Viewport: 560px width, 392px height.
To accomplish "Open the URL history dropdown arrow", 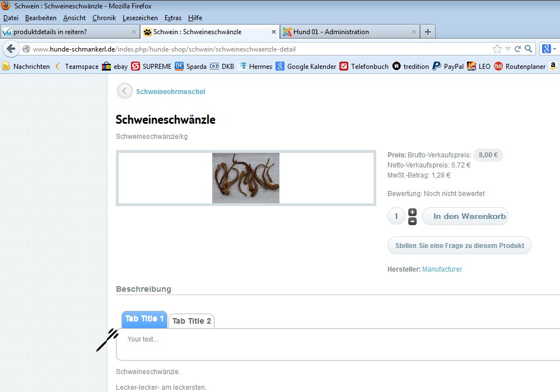I will pyautogui.click(x=507, y=49).
